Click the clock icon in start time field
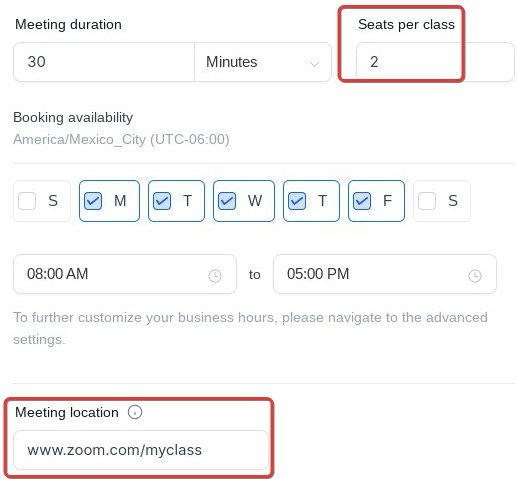This screenshot has height=479, width=517. point(215,276)
